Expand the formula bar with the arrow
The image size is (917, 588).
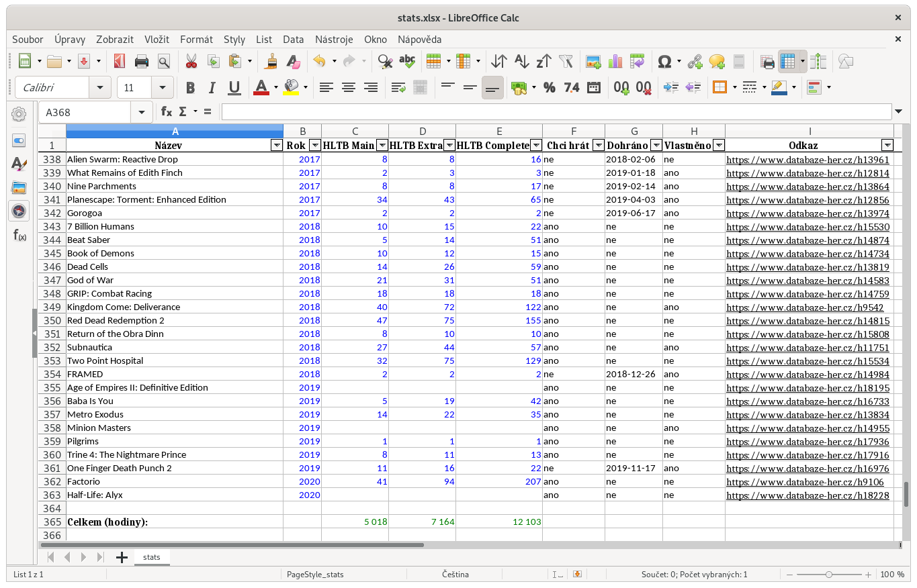point(899,112)
